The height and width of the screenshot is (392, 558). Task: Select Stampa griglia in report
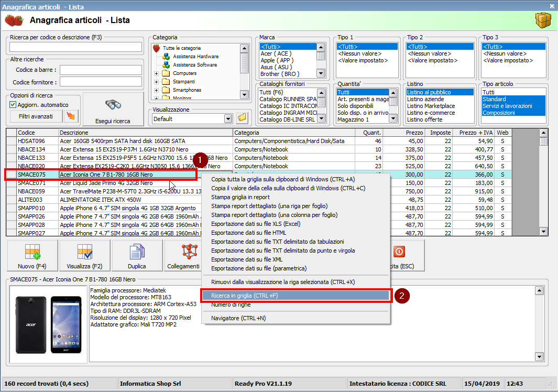coord(240,197)
